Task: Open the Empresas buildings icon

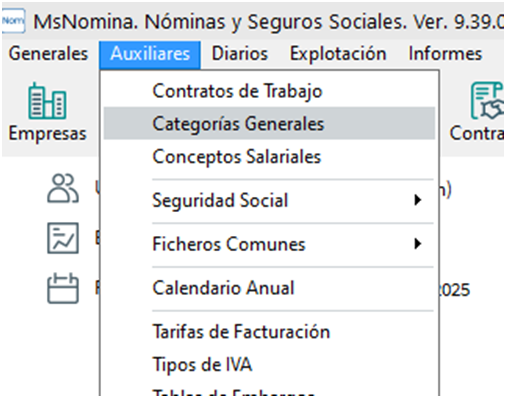Action: [47, 101]
